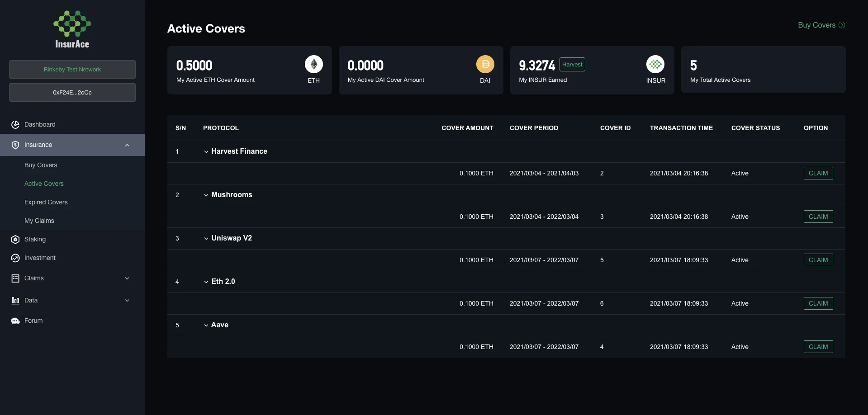Click the Harvest Finance protocol name

click(x=239, y=151)
